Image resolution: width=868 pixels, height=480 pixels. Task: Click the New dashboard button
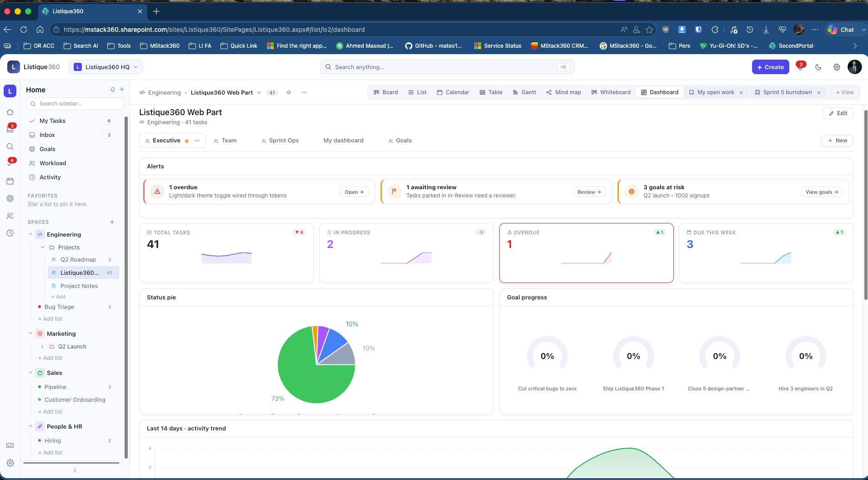click(837, 141)
